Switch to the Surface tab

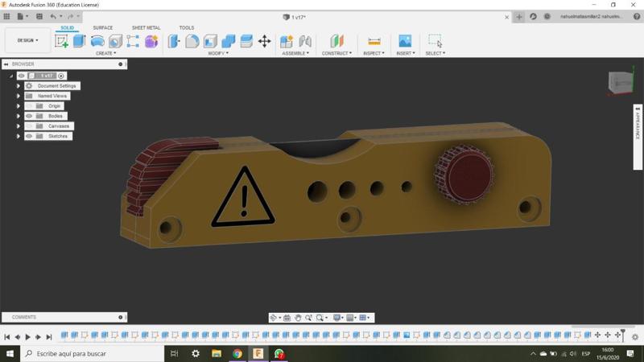(103, 28)
